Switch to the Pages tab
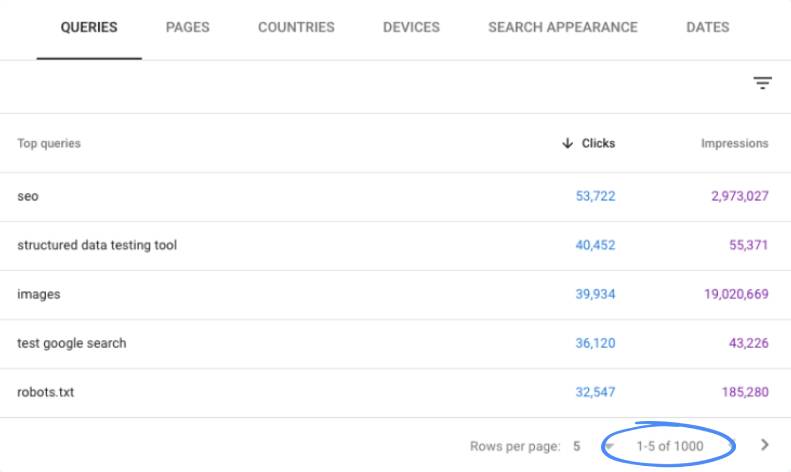791x472 pixels. 187,28
